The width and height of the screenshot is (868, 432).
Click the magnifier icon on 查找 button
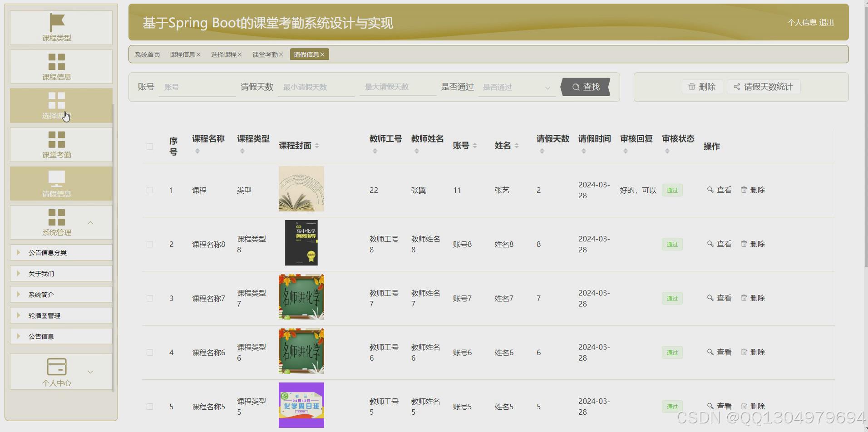coord(575,87)
